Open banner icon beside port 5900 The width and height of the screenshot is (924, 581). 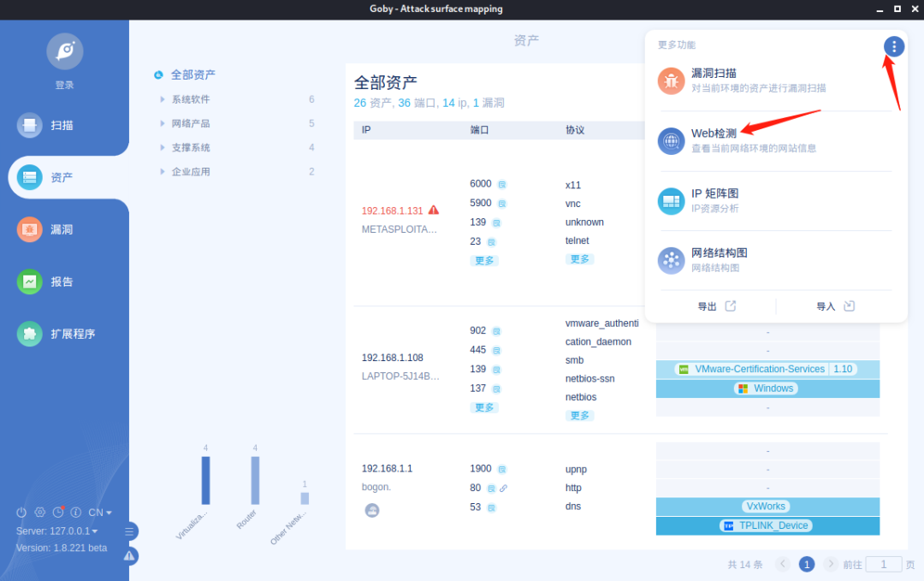click(x=502, y=204)
